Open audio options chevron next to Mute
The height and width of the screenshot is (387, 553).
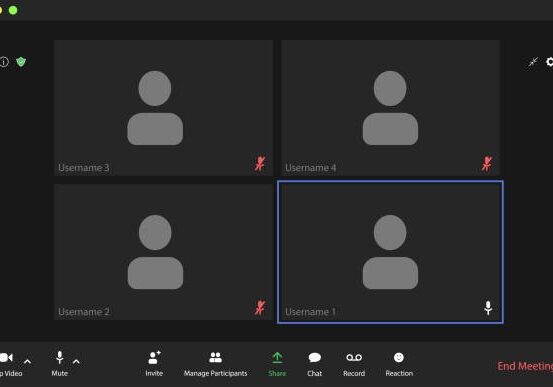pos(76,362)
